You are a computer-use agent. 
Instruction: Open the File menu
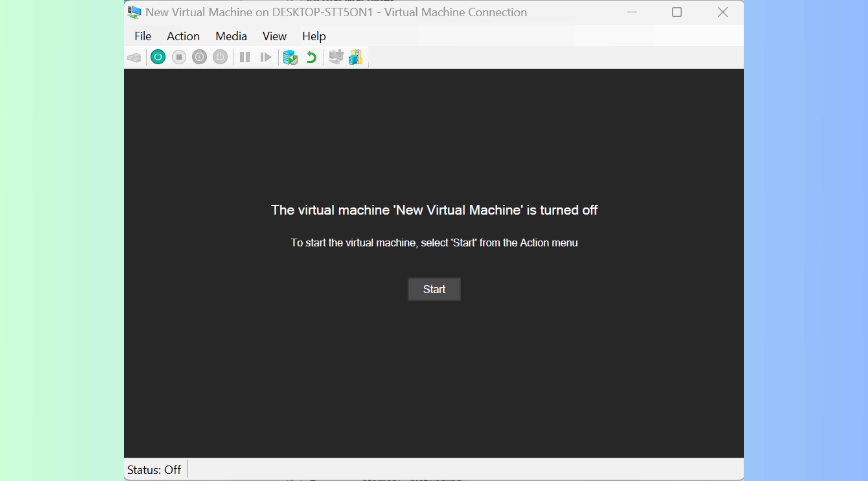click(x=143, y=36)
